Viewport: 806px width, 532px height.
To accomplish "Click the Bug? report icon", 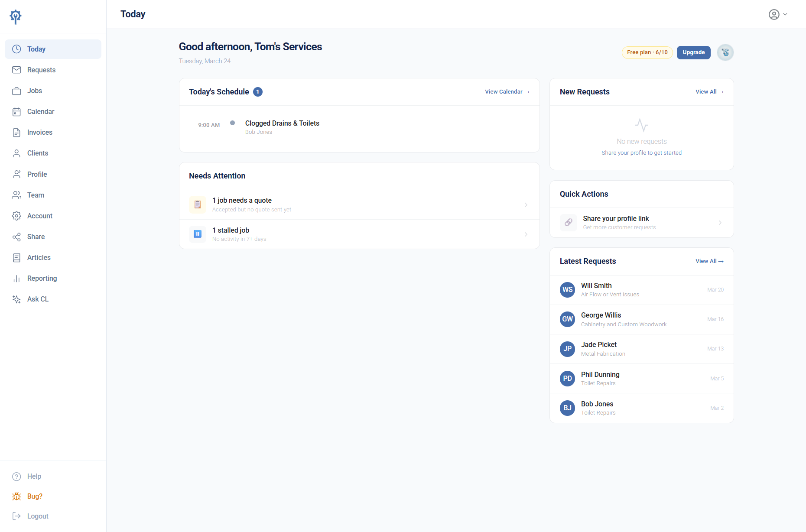I will 16,496.
